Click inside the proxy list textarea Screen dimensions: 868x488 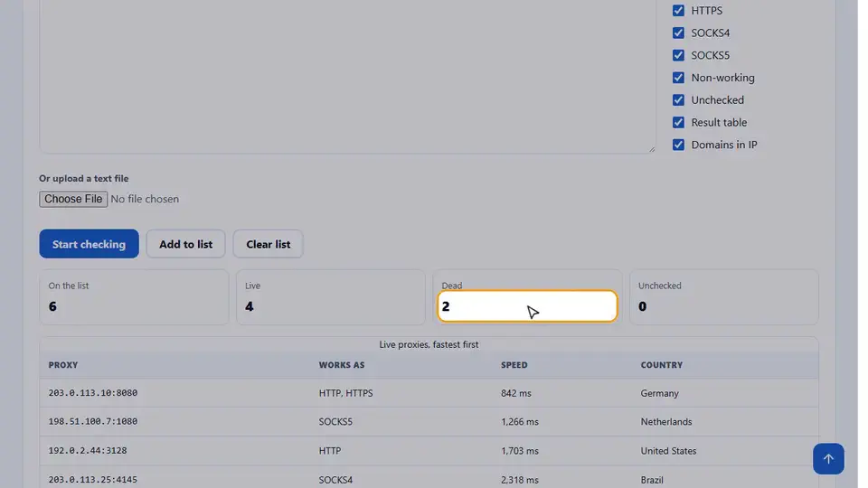(x=347, y=75)
